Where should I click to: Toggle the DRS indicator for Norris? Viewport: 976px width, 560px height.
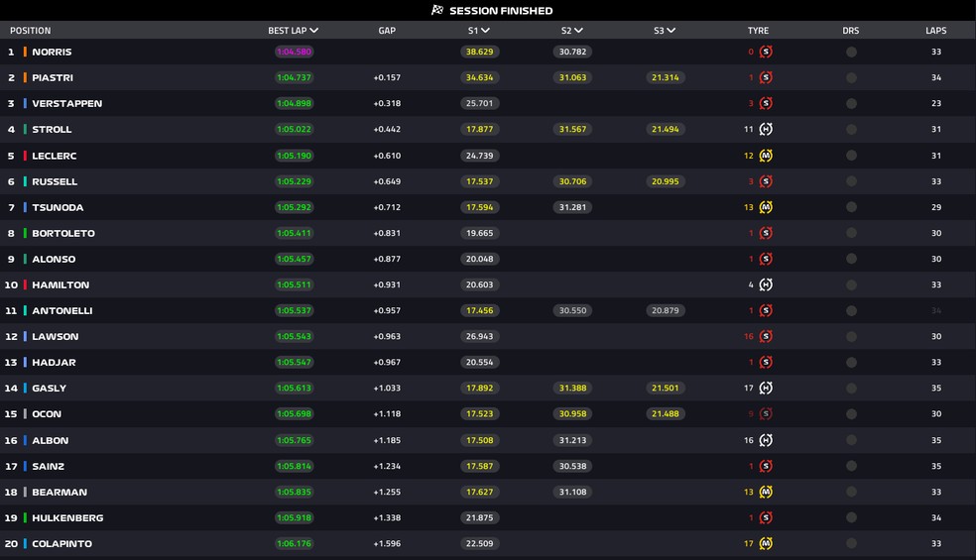click(x=851, y=52)
